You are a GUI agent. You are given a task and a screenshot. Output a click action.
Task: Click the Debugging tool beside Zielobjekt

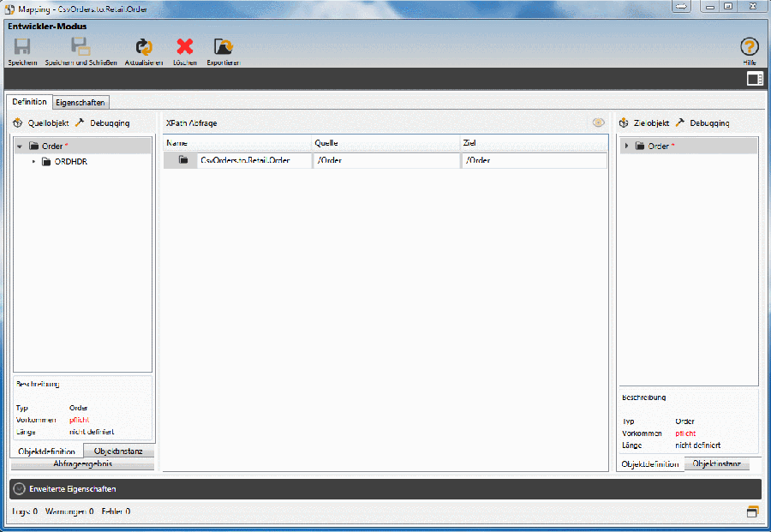702,123
